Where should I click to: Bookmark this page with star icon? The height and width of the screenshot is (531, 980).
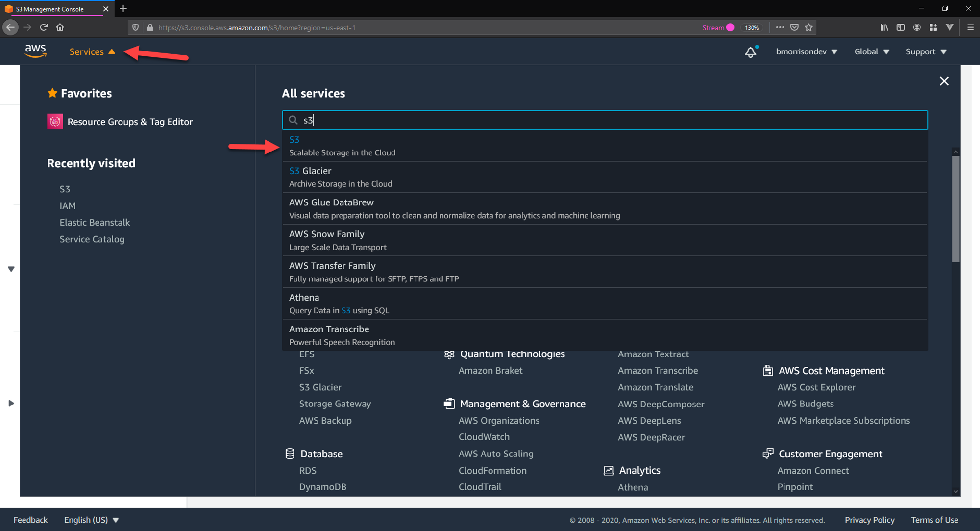808,27
